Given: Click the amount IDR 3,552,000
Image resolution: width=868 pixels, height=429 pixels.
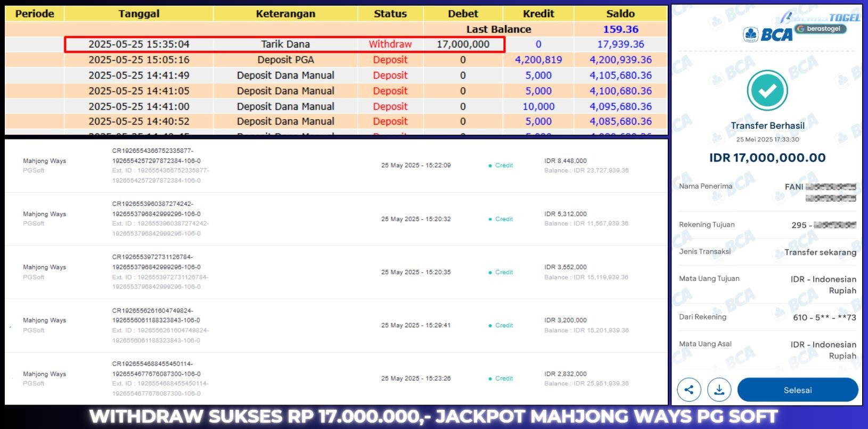Looking at the screenshot, I should tap(566, 267).
